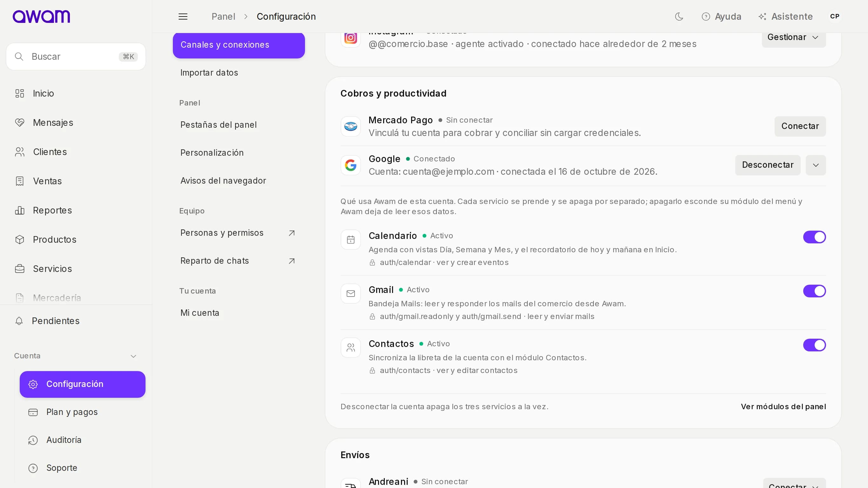The width and height of the screenshot is (868, 488).
Task: Toggle the Contactos service switch
Action: [x=814, y=345]
